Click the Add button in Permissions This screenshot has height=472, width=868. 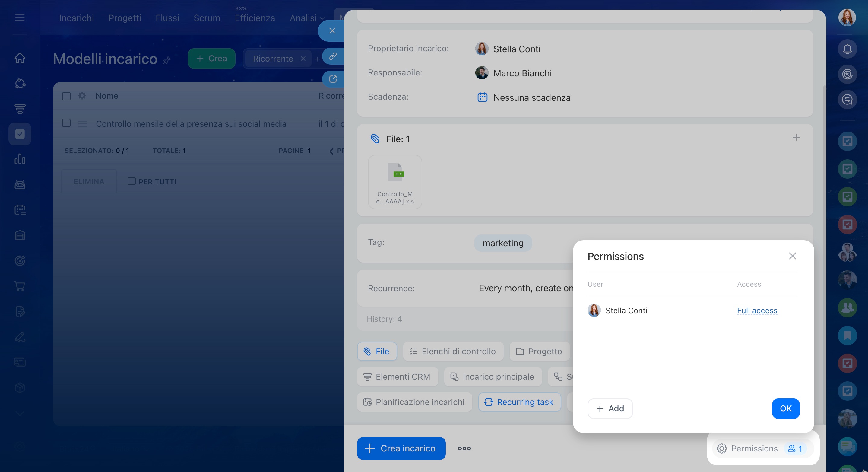pyautogui.click(x=610, y=408)
